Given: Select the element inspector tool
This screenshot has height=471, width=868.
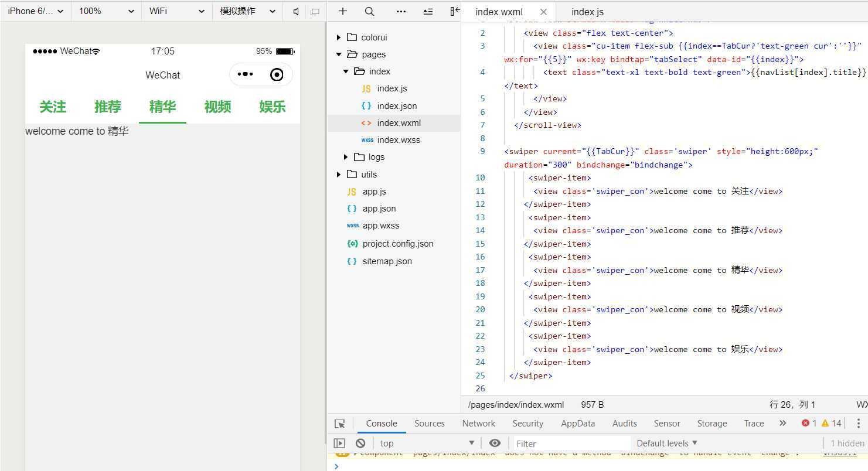Looking at the screenshot, I should 340,424.
